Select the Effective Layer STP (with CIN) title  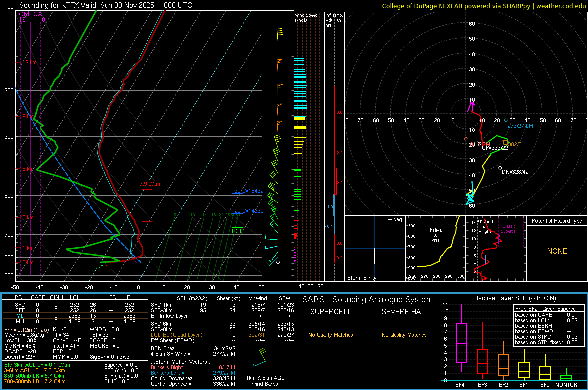click(513, 298)
